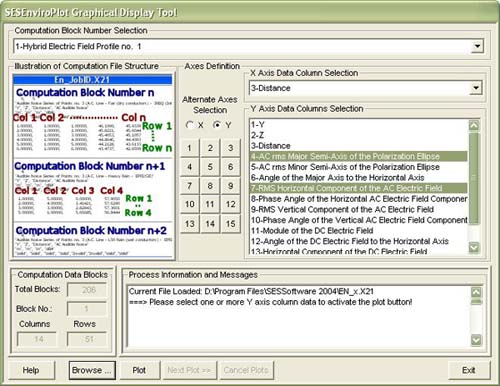Select the Y alternate axes radio button
Image resolution: width=500 pixels, height=386 pixels.
tap(217, 125)
